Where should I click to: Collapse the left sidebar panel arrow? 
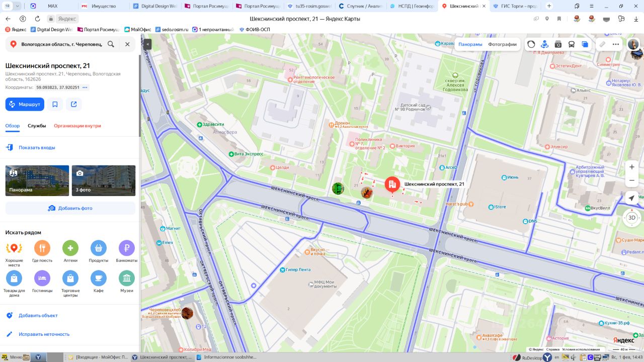pyautogui.click(x=147, y=44)
